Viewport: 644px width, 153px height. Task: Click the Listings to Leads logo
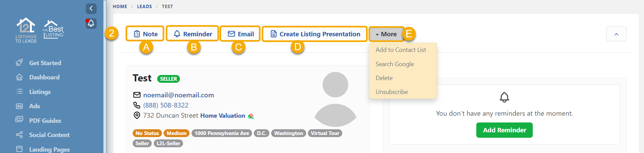(x=26, y=30)
